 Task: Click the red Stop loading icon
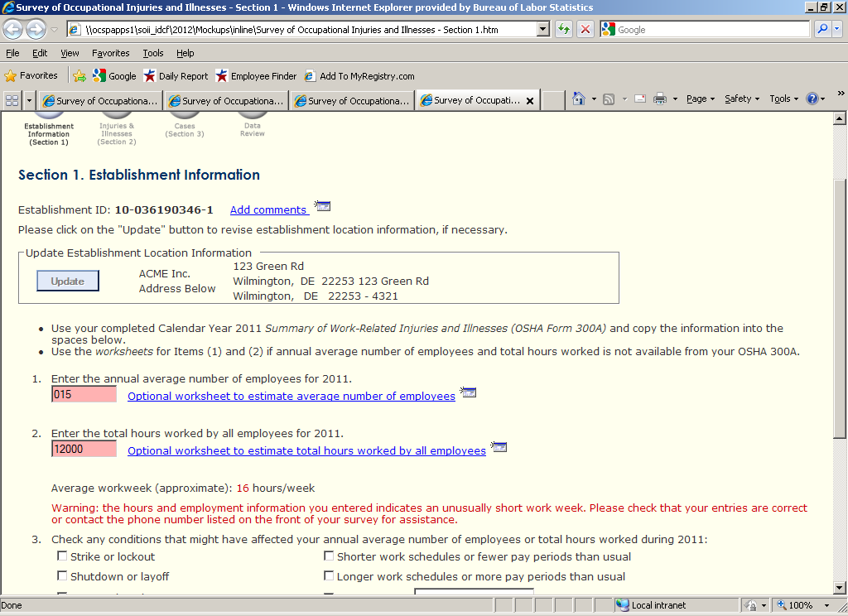tap(585, 29)
